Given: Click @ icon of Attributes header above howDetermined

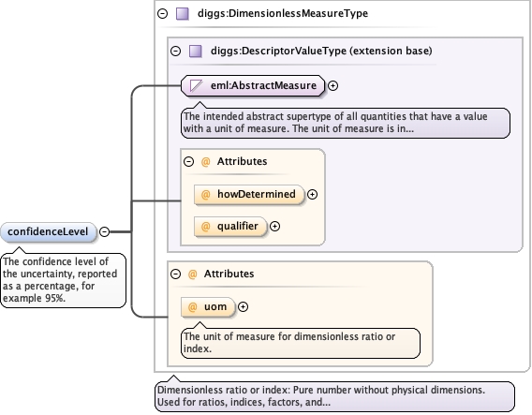Looking at the screenshot, I should [x=206, y=161].
